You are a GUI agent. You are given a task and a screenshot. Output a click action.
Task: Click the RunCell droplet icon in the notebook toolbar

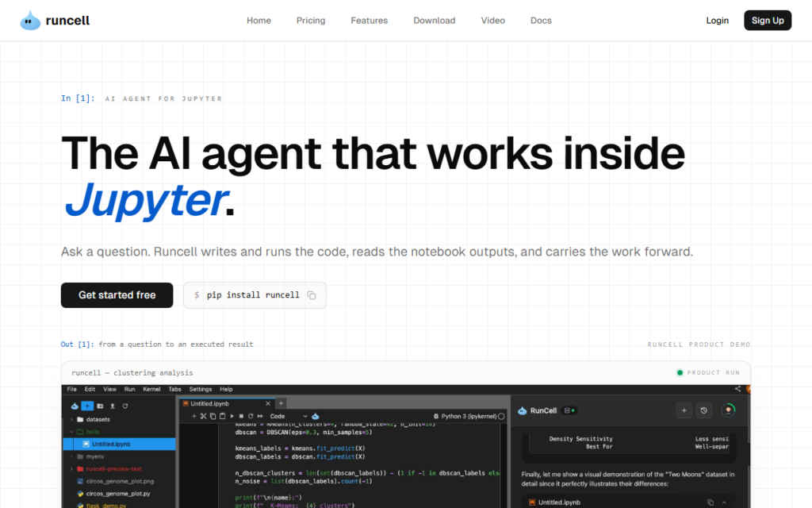tap(316, 416)
